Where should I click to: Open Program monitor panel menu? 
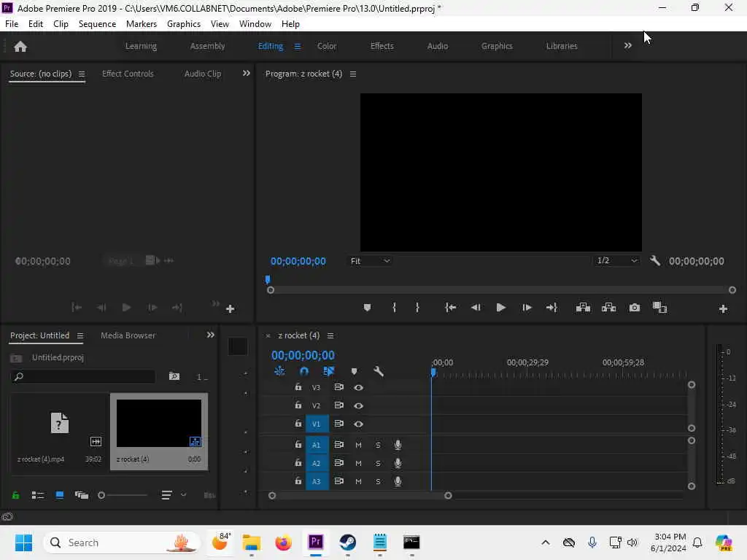tap(353, 74)
